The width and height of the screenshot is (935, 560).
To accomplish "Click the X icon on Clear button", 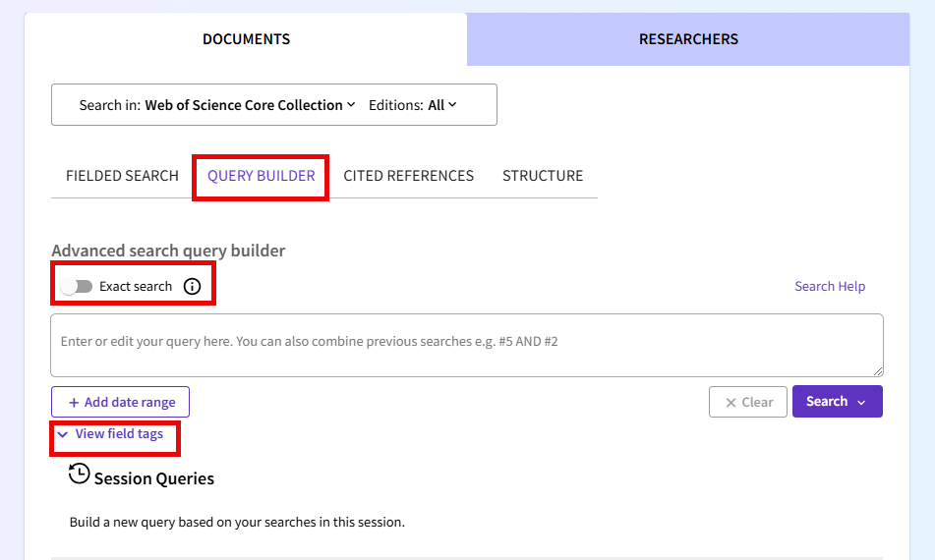I will [730, 402].
